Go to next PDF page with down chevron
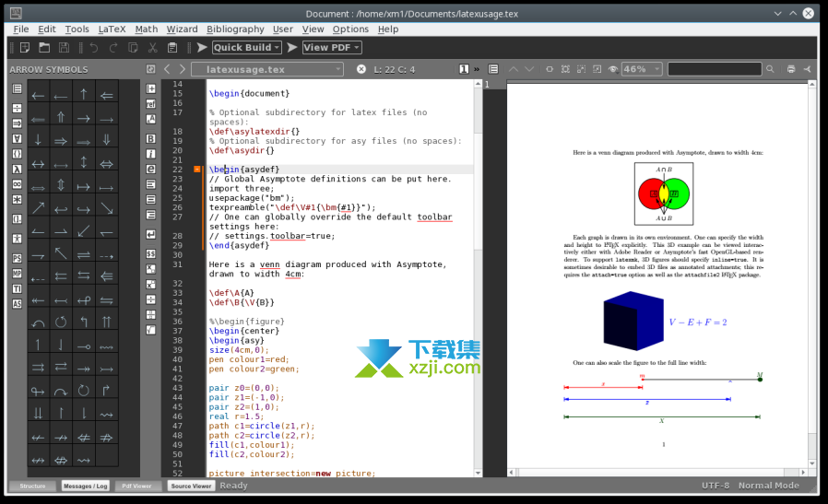 click(x=529, y=69)
